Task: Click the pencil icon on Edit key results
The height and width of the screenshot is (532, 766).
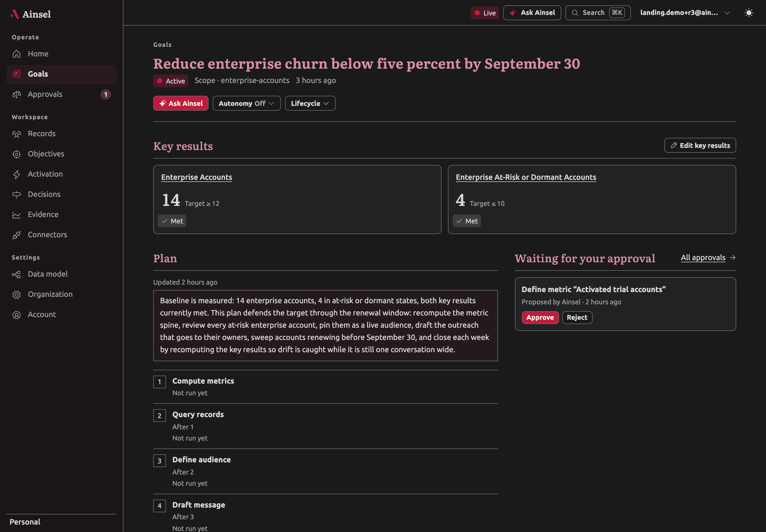Action: pyautogui.click(x=674, y=145)
